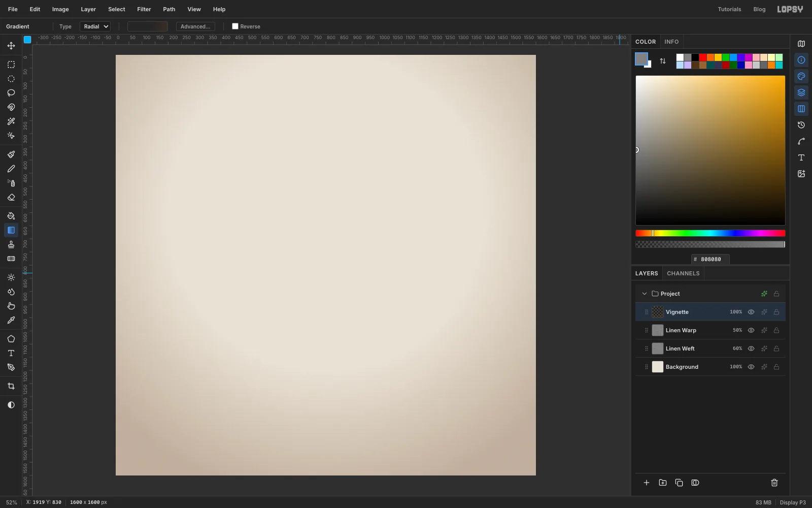The height and width of the screenshot is (508, 812).
Task: Open the gradient preset picker
Action: pos(148,26)
